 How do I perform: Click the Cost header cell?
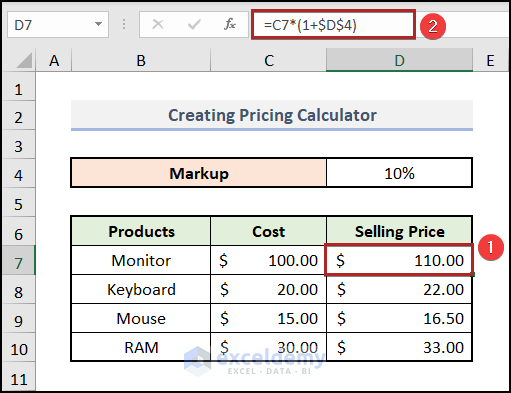[269, 231]
